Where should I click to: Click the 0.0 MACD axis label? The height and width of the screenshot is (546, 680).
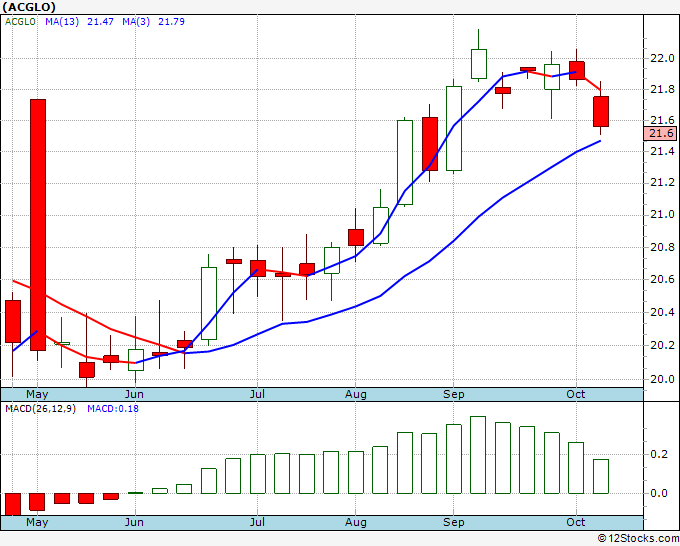(659, 493)
